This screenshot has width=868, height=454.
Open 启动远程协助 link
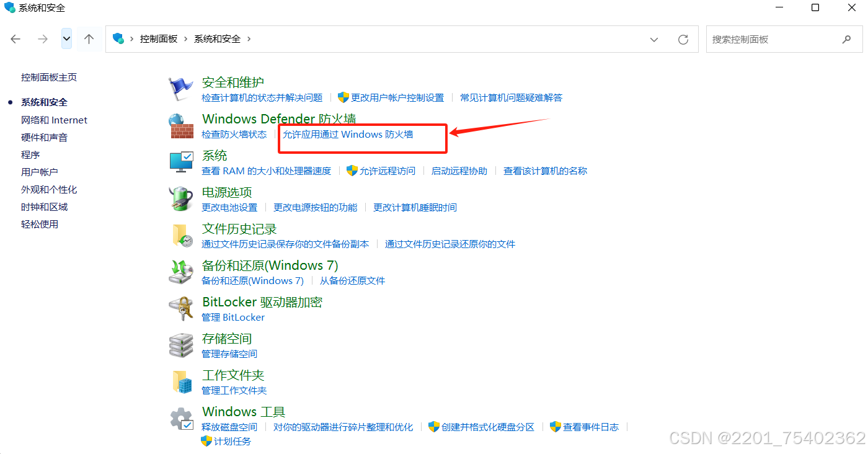459,171
